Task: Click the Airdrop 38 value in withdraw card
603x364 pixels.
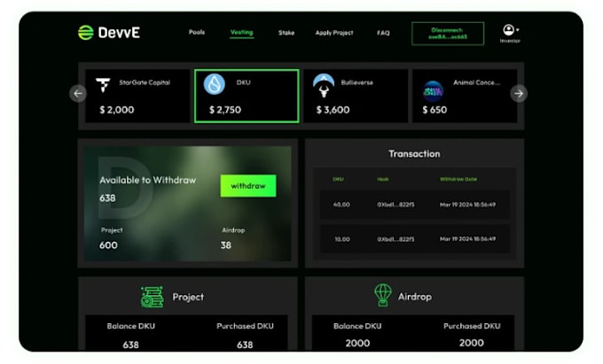Action: (x=226, y=245)
